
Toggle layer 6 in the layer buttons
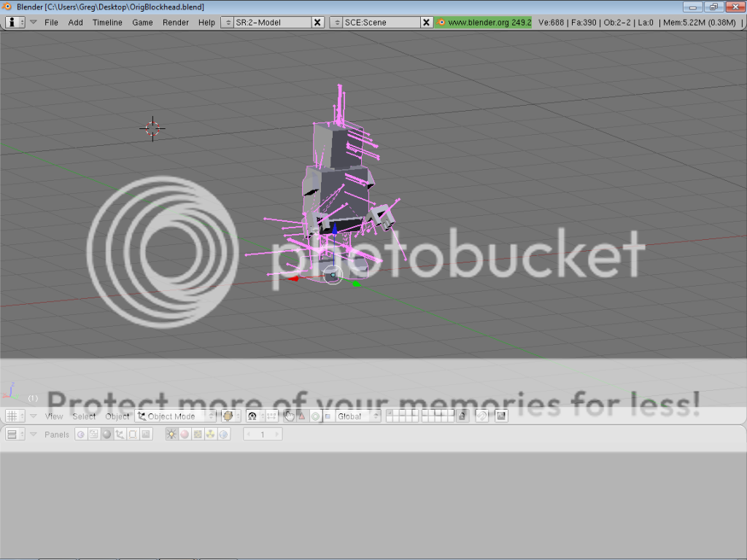tap(425, 413)
